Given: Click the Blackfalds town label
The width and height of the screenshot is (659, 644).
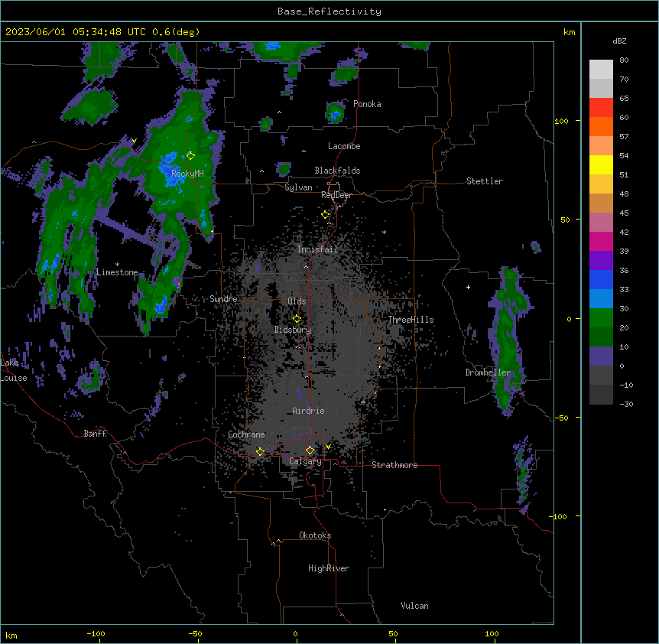Looking at the screenshot, I should [x=337, y=171].
